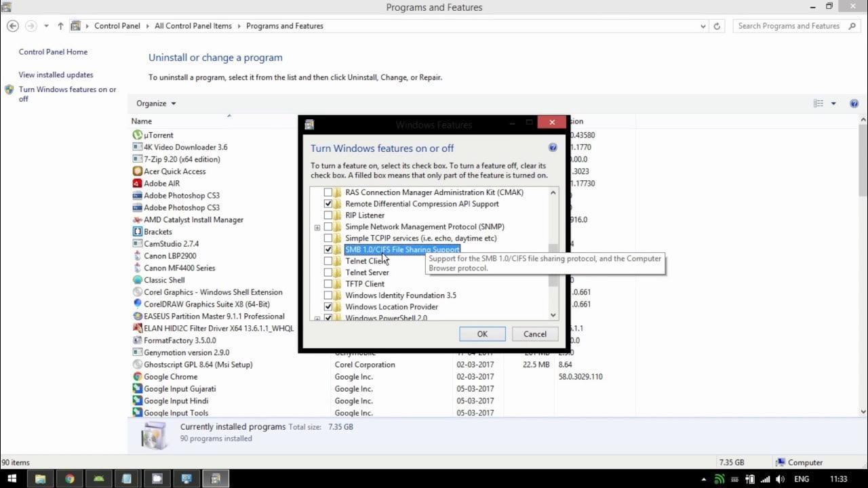Screen dimensions: 868x488
Task: Open the Android app on taskbar
Action: point(99,479)
